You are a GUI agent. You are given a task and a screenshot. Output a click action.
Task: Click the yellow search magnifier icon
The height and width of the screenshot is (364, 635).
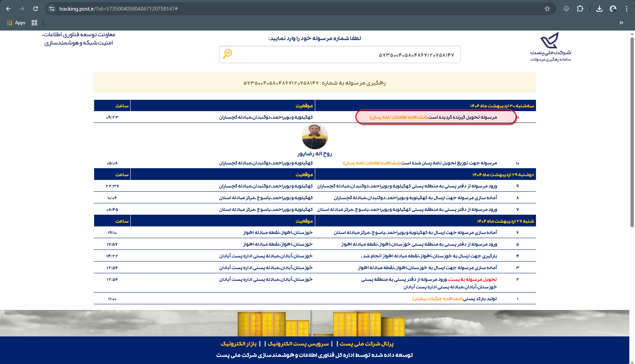tap(228, 54)
